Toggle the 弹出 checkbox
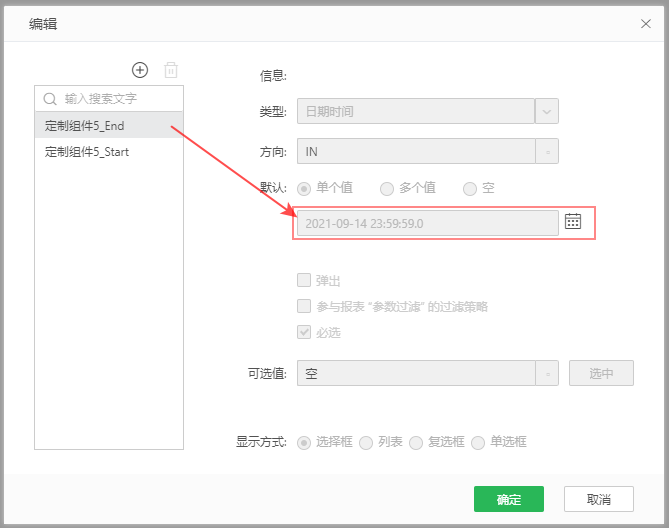Image resolution: width=669 pixels, height=528 pixels. point(304,281)
